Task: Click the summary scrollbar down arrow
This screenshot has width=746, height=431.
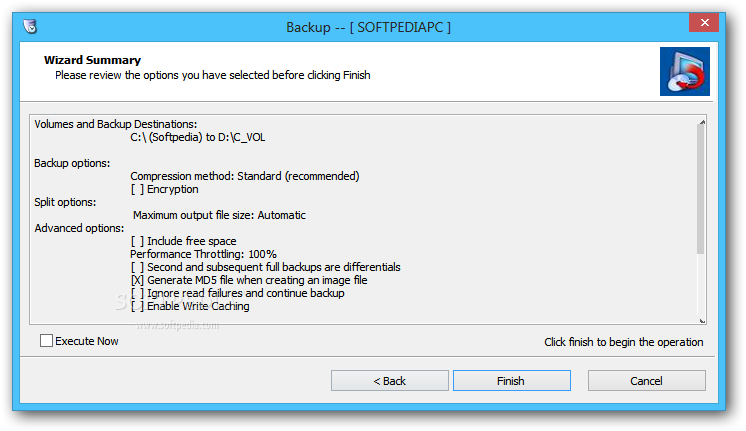Action: tap(702, 321)
